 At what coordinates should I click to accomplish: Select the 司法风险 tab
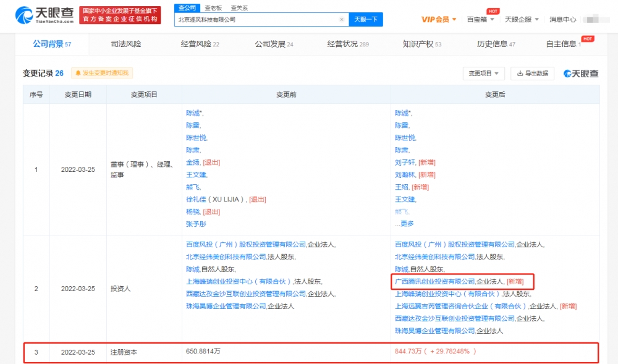tap(125, 44)
